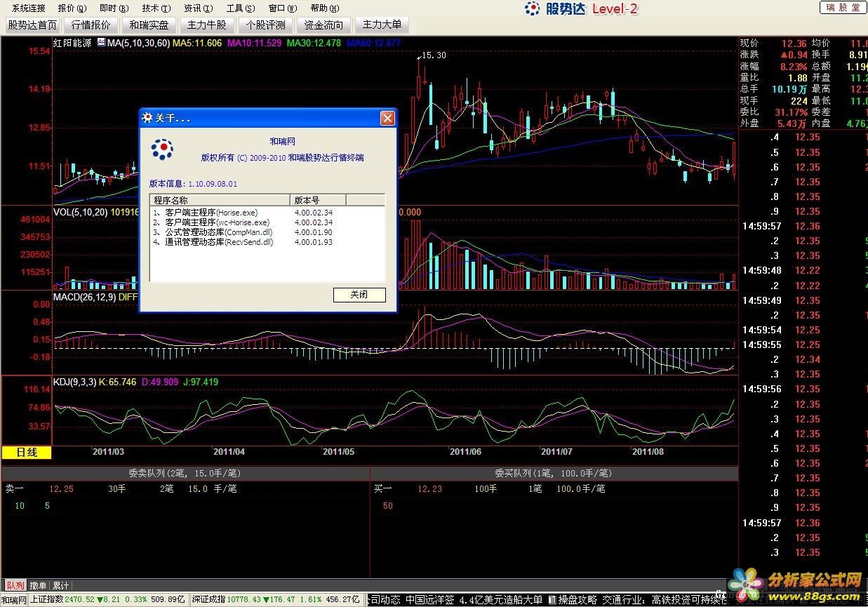Screen dimensions: 868x607
Task: Open 行情报价 toolbar button
Action: pyautogui.click(x=91, y=25)
